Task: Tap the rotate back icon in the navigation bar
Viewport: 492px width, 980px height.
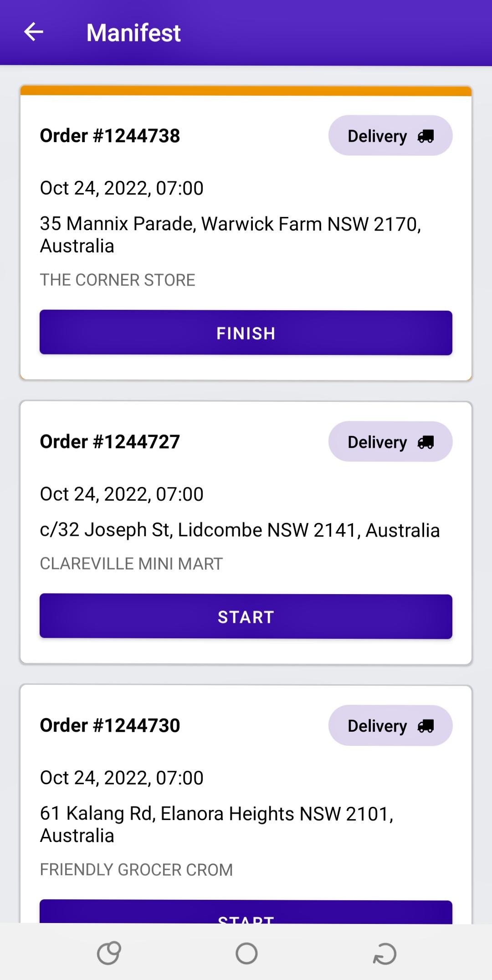Action: [x=384, y=954]
